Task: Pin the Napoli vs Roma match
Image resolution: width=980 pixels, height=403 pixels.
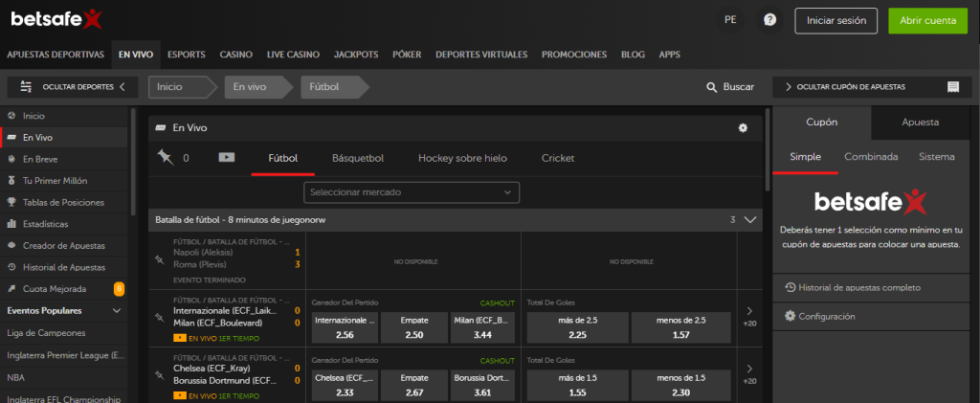Action: coord(159,258)
